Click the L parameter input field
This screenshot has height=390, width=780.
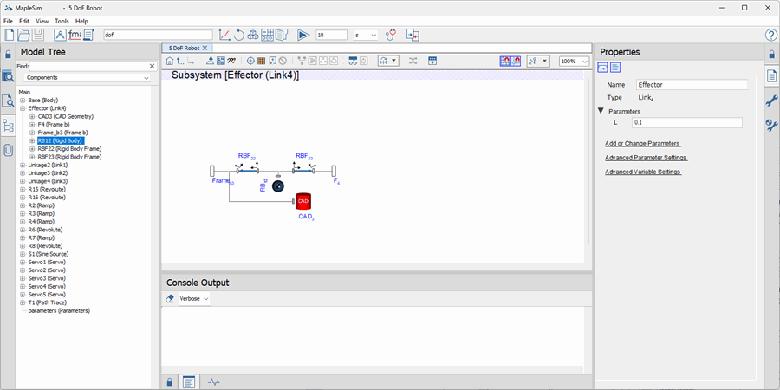687,122
